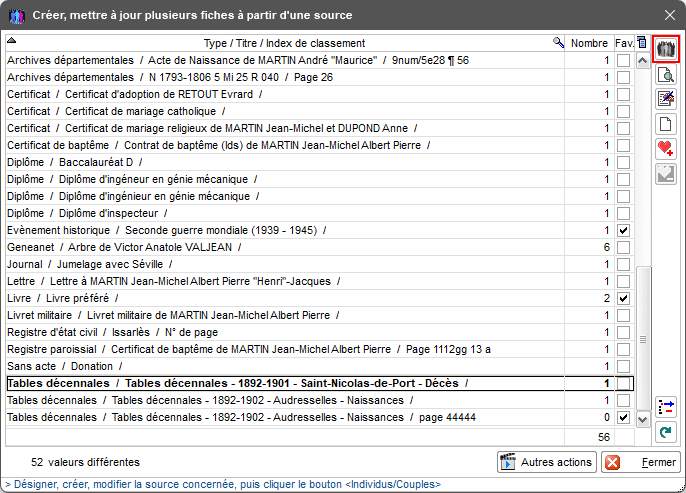
Task: Select Livret militaire de MARTIN row
Action: click(284, 315)
